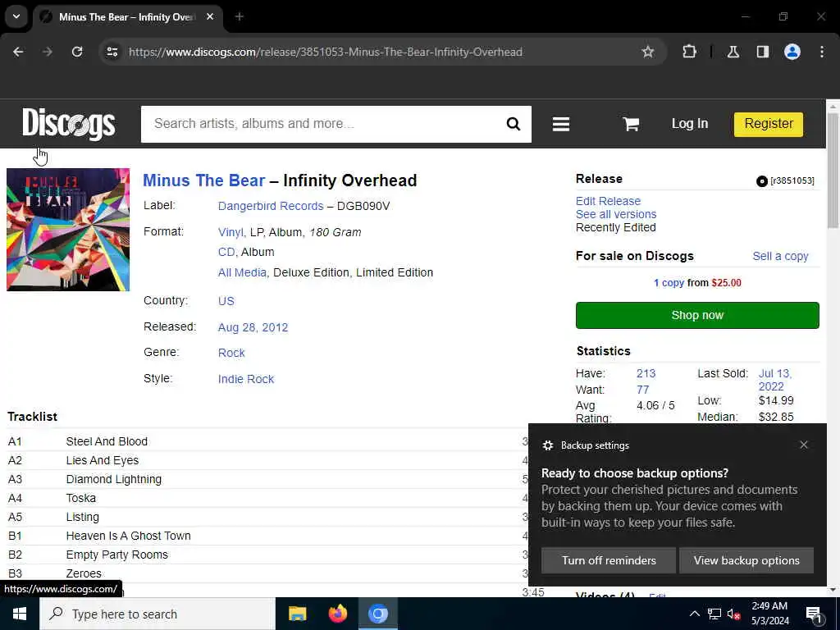Click the muted volume tray icon
This screenshot has width=840, height=630.
click(x=733, y=614)
